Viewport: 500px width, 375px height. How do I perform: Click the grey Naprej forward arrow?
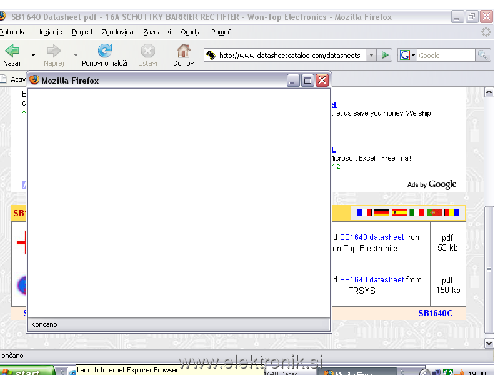(x=54, y=51)
